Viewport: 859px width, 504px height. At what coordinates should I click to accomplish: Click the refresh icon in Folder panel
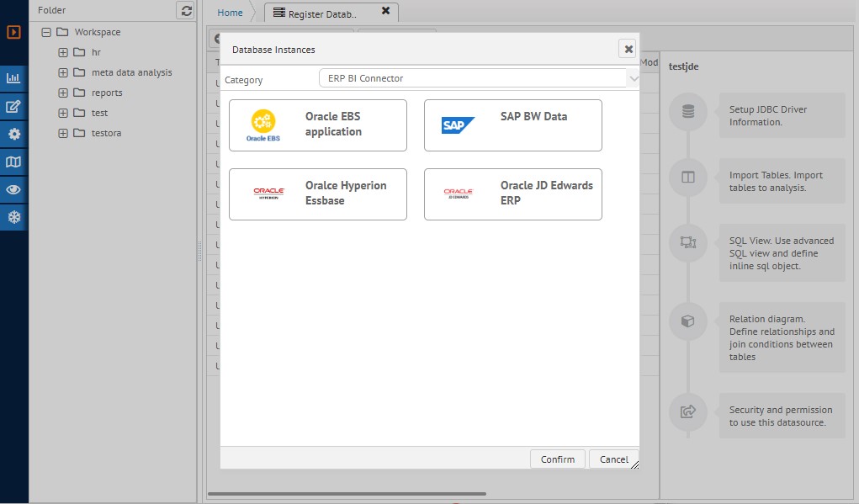(186, 10)
